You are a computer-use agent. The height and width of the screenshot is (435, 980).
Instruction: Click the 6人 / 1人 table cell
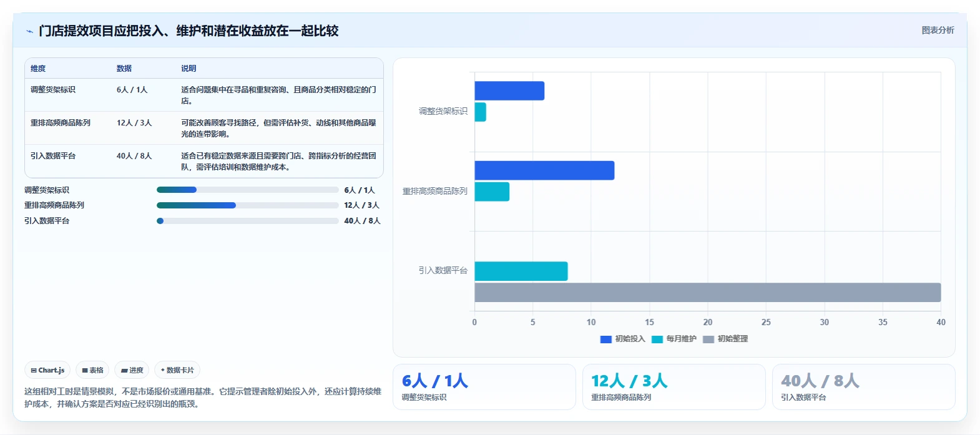coord(132,90)
